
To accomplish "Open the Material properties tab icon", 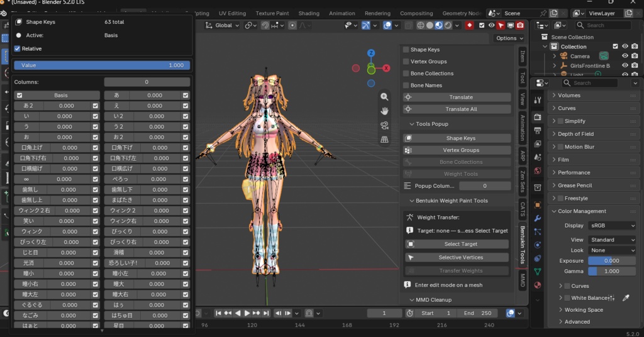I will pos(537,285).
